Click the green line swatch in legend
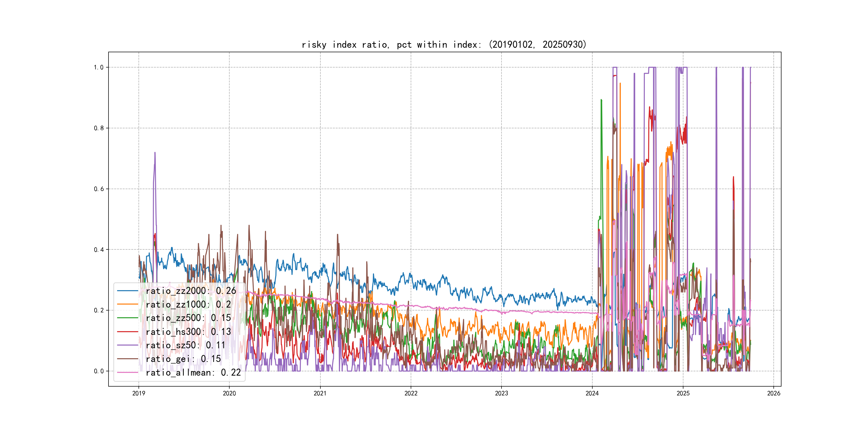 pyautogui.click(x=128, y=318)
